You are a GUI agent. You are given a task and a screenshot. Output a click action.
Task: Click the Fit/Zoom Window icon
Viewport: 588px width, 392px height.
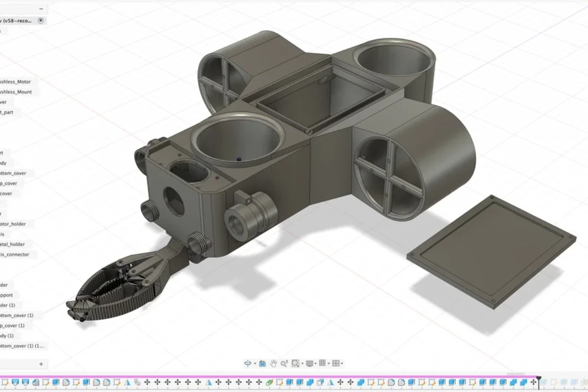coord(295,363)
